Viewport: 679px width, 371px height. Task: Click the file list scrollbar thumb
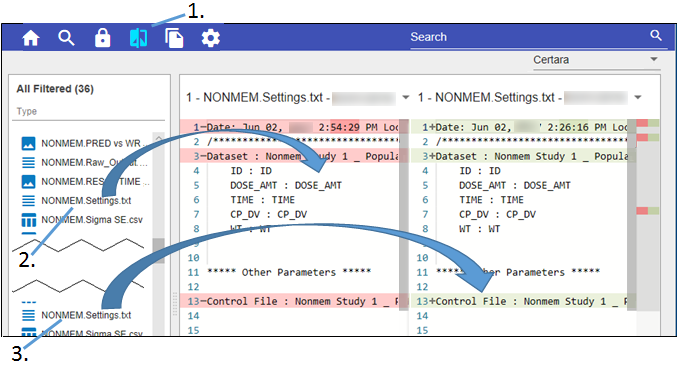[x=158, y=250]
